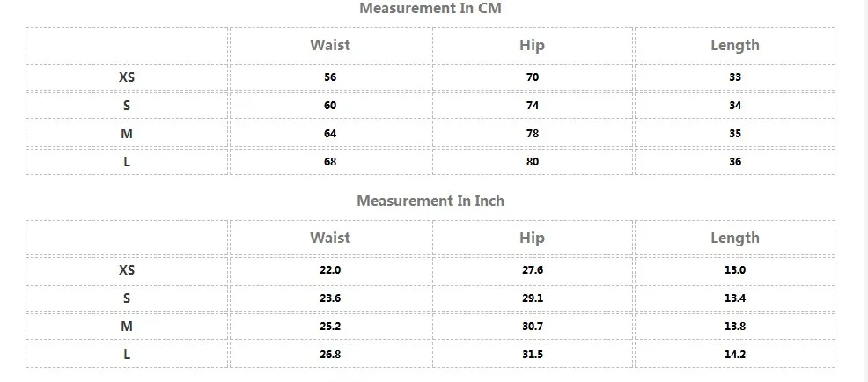Select the Waist header in the CM table
Viewport: 868px width, 382px height.
(x=330, y=45)
